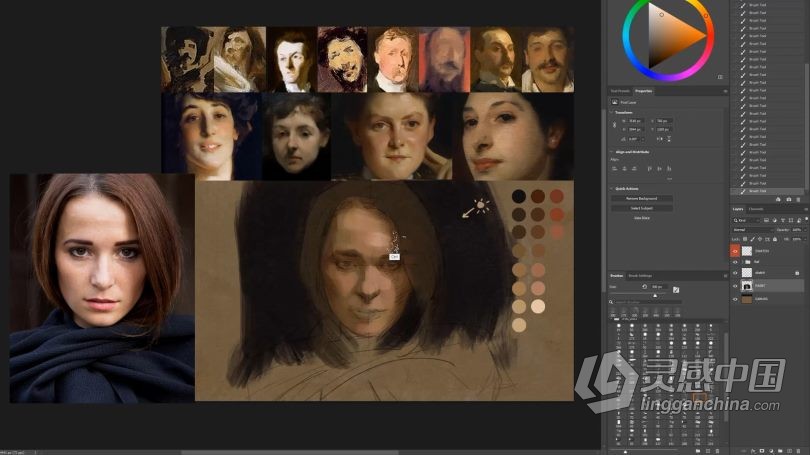Open the rotation angle dropdown in Transform
This screenshot has height=455, width=810.
(643, 139)
